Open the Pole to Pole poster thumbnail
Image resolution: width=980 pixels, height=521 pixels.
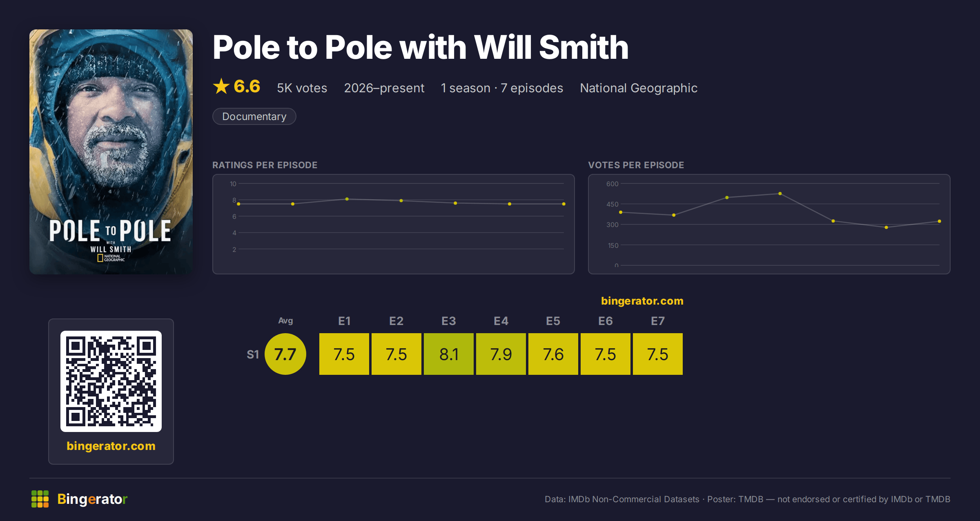[x=111, y=151]
